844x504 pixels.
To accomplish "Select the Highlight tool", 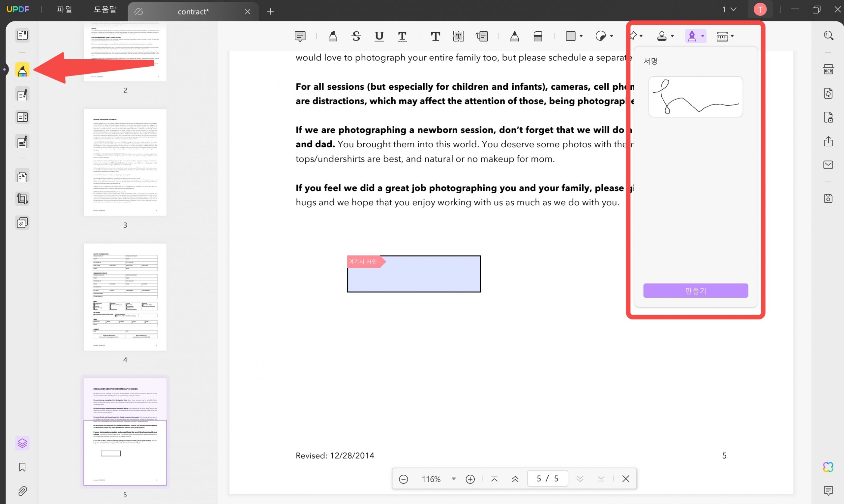I will pos(333,36).
